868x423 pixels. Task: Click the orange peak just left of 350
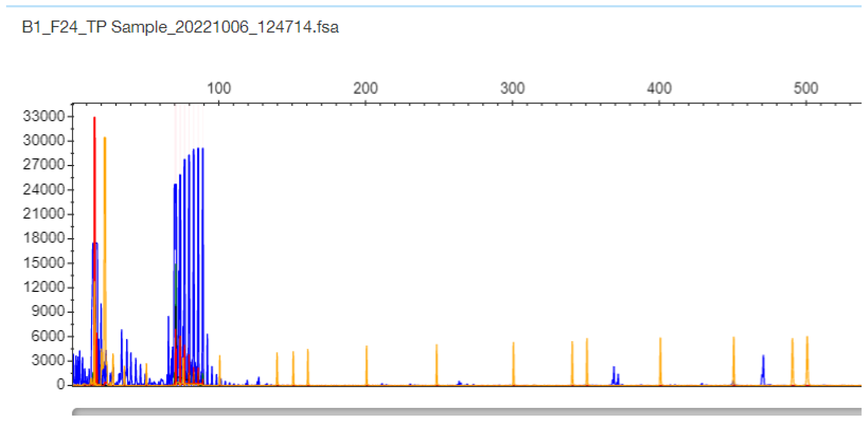(572, 363)
